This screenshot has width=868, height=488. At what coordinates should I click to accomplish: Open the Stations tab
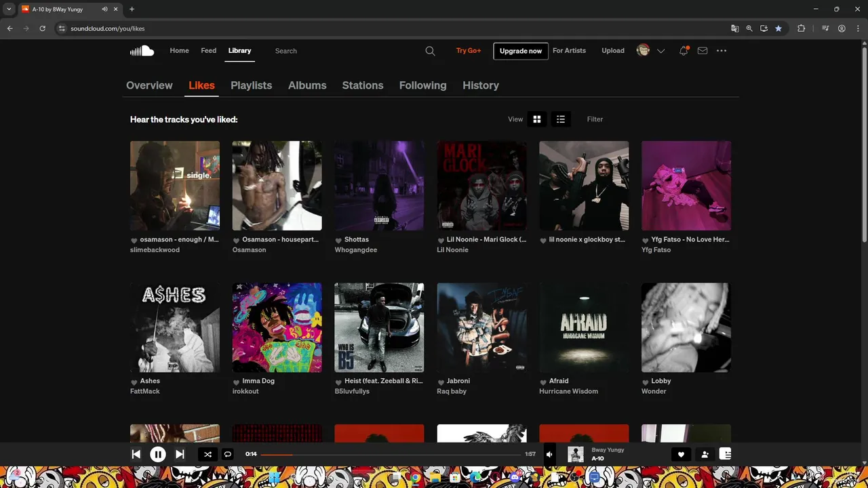pos(363,85)
